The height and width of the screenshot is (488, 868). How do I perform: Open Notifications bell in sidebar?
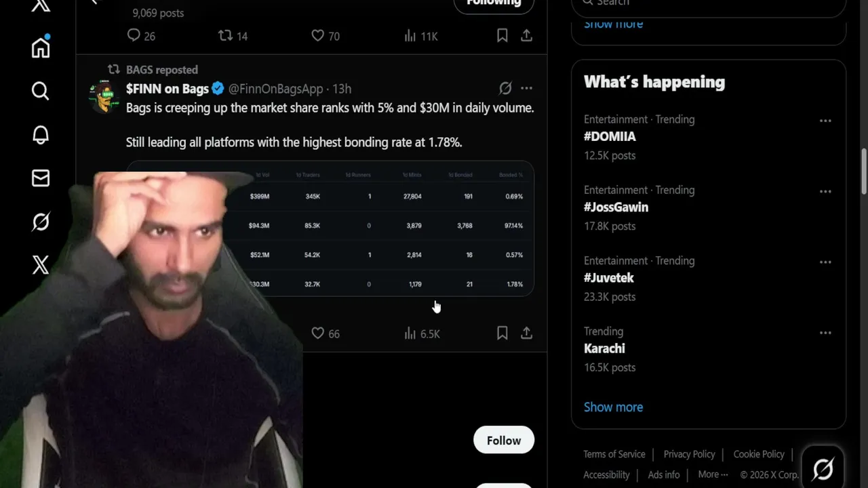click(x=41, y=135)
